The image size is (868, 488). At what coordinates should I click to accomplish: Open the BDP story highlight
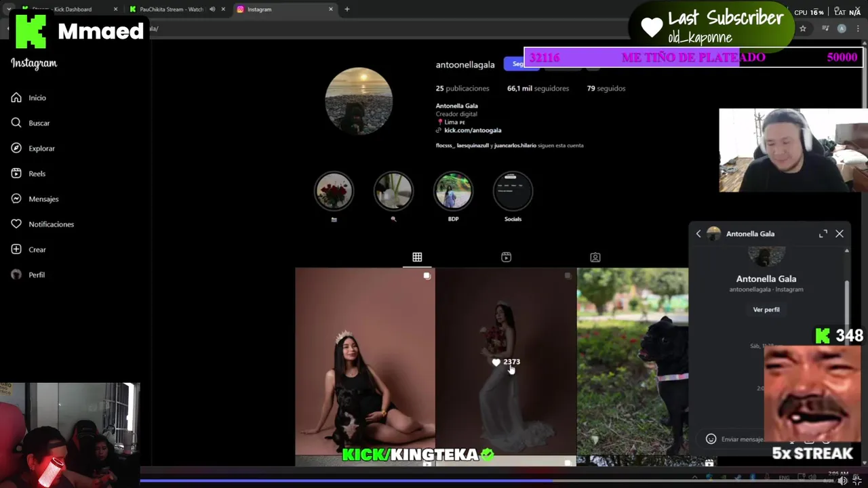[453, 191]
